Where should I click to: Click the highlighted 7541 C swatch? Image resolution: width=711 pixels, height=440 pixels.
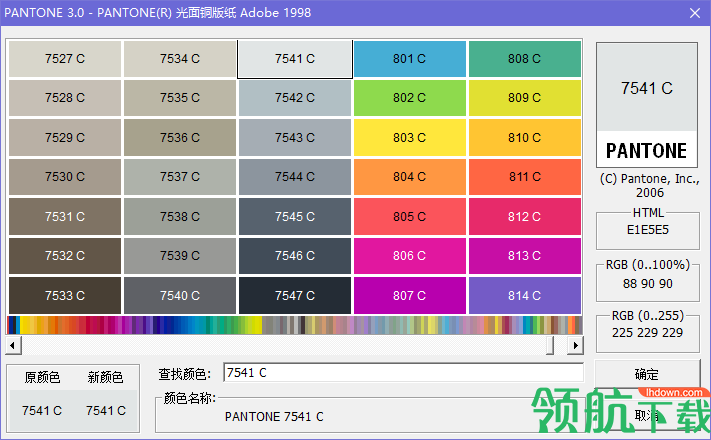295,59
